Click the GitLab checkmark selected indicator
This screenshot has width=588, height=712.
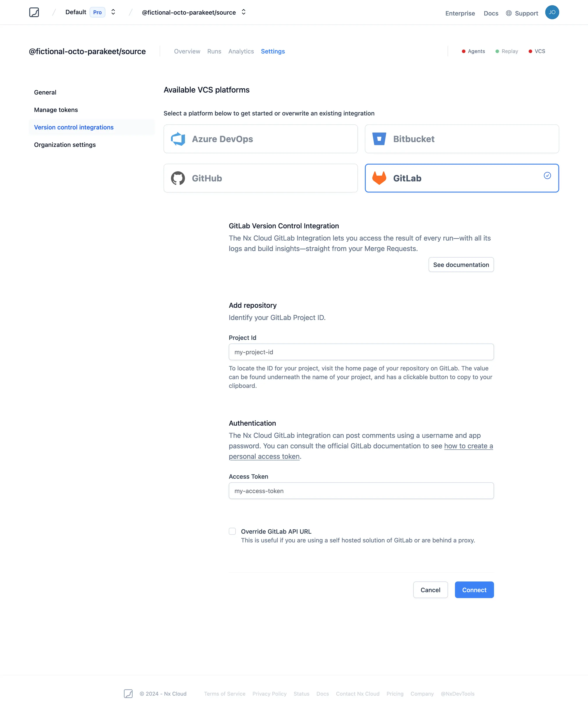pyautogui.click(x=548, y=176)
